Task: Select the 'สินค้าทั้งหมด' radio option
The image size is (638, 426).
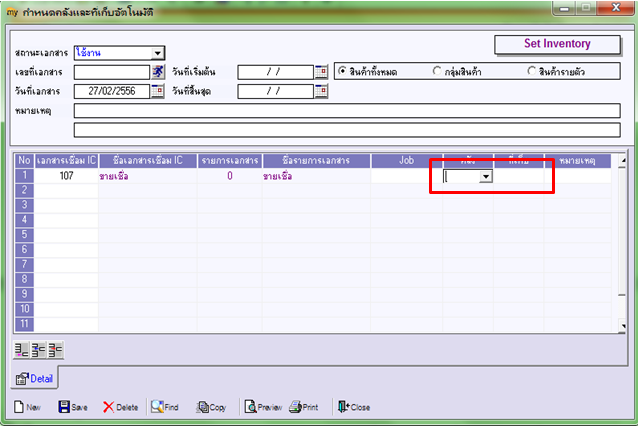Action: coord(342,71)
